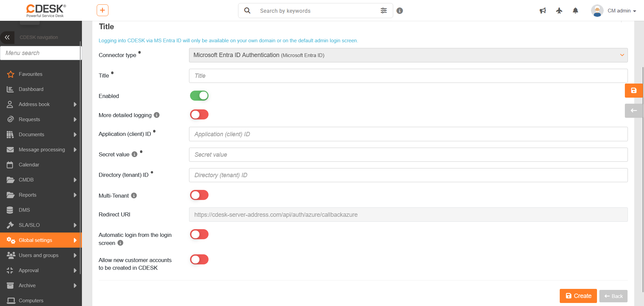The width and height of the screenshot is (644, 306).
Task: Show info for Multi-Tenant
Action: (x=134, y=196)
